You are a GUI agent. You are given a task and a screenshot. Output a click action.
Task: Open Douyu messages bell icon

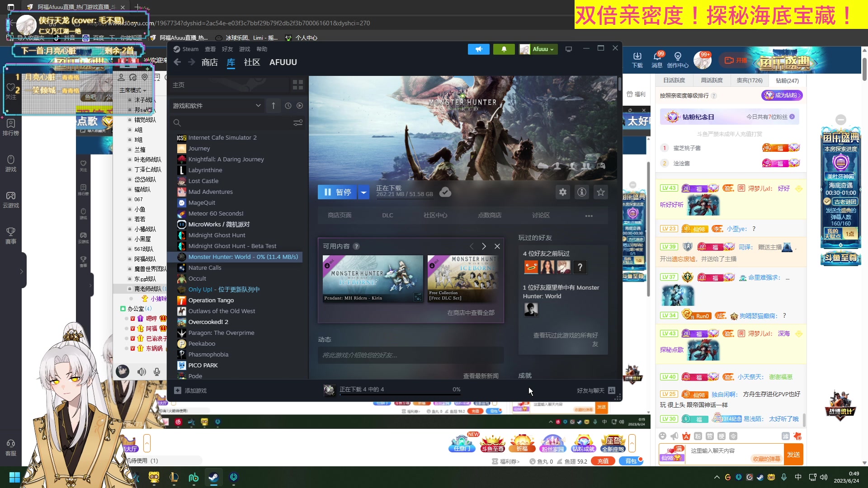click(657, 59)
